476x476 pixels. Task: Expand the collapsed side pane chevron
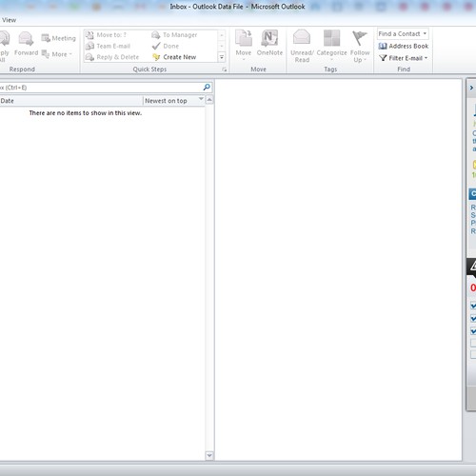[x=471, y=88]
